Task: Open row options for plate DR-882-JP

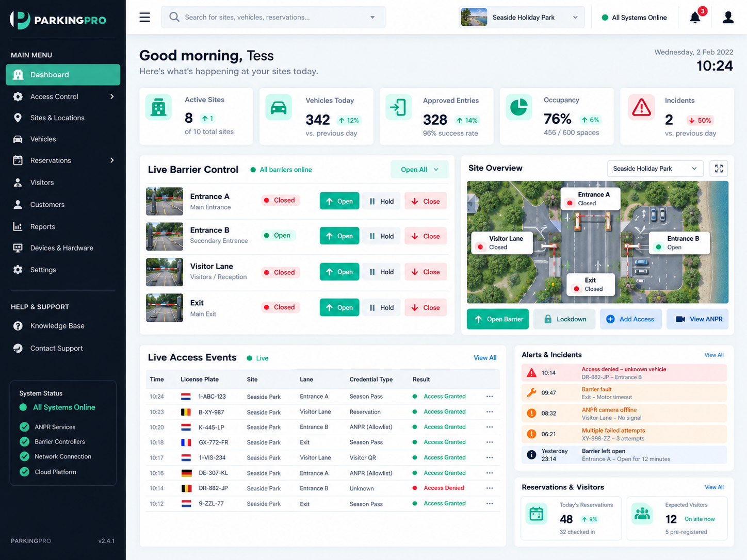Action: click(490, 488)
